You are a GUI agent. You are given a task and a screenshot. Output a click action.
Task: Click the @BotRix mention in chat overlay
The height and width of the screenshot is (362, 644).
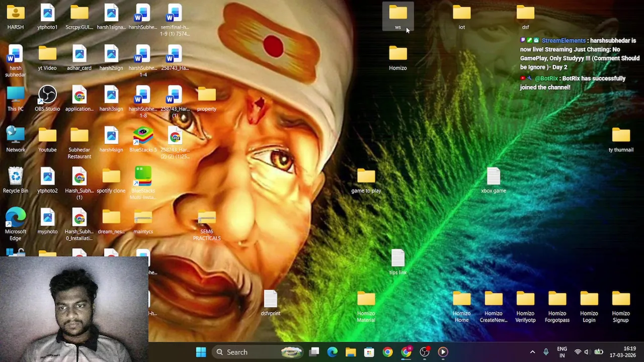click(x=546, y=78)
